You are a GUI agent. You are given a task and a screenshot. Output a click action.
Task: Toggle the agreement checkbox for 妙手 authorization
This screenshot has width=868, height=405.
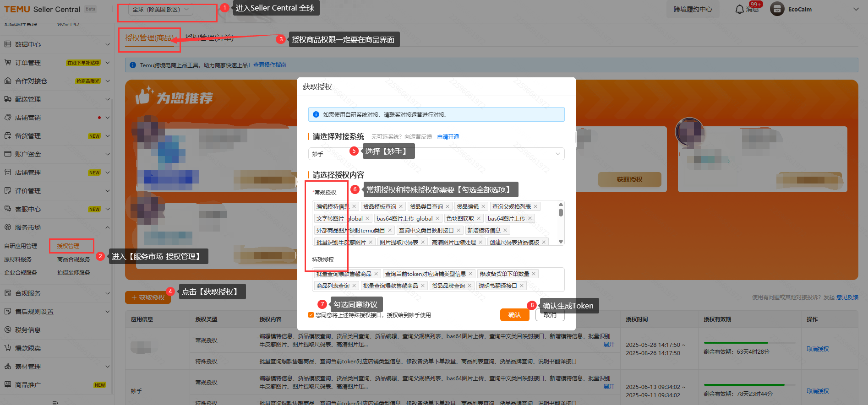(x=311, y=315)
